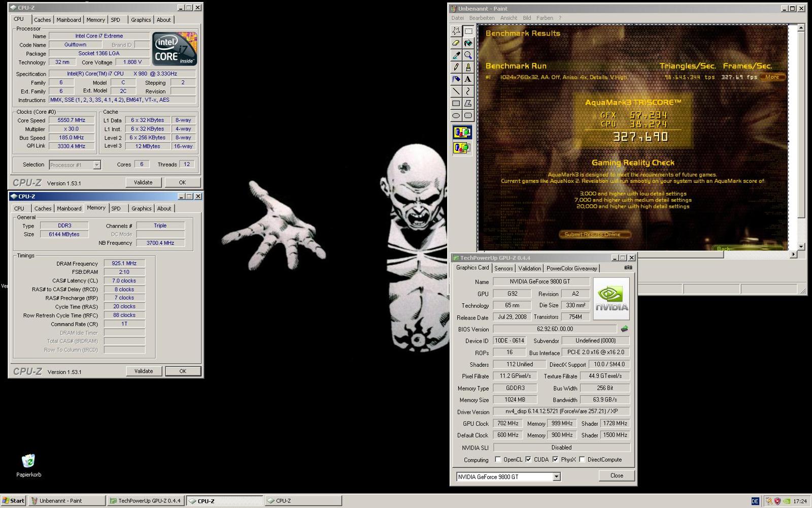Enable the DirectCompute checkbox in GPU-Z
Viewport: 812px width, 508px height.
coord(582,460)
